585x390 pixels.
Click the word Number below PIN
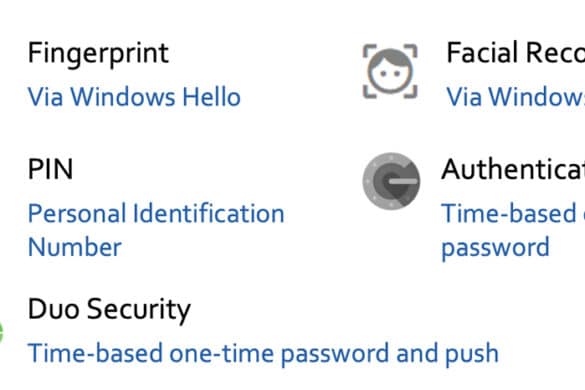pos(75,247)
